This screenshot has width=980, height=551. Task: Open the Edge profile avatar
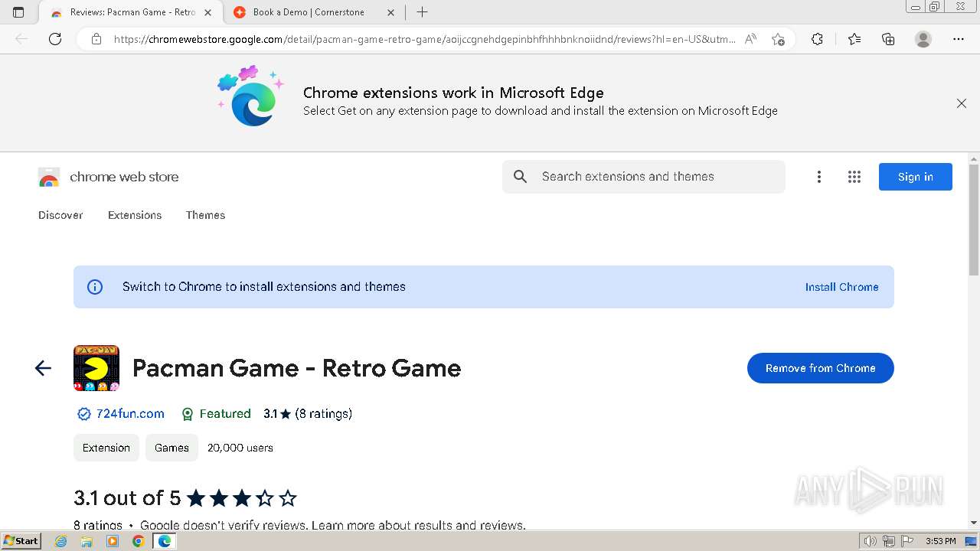(x=923, y=39)
